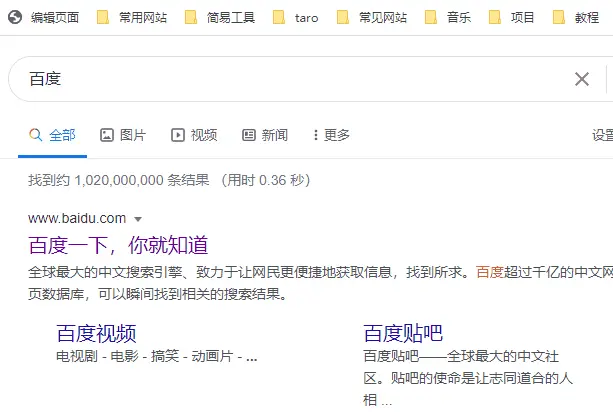Open 设置 search settings
This screenshot has height=416, width=613.
tap(602, 135)
